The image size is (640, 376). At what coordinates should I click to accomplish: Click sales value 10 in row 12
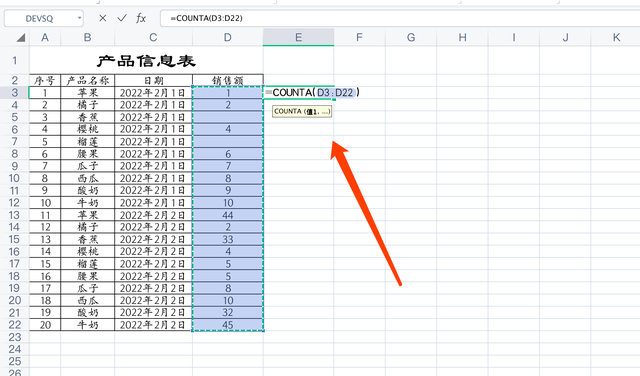pyautogui.click(x=228, y=202)
